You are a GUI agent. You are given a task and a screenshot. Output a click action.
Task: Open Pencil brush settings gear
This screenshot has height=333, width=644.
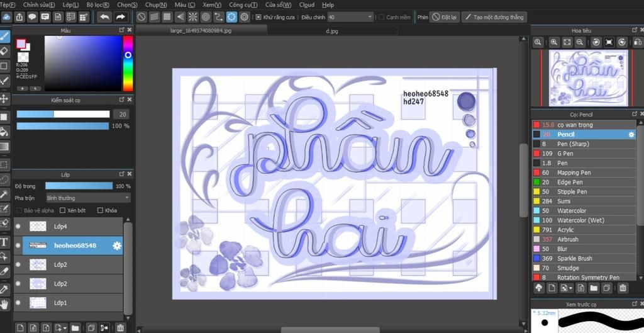(631, 135)
